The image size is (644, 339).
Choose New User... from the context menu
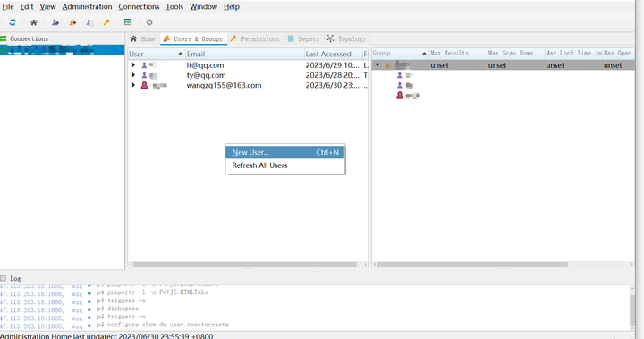click(x=285, y=152)
